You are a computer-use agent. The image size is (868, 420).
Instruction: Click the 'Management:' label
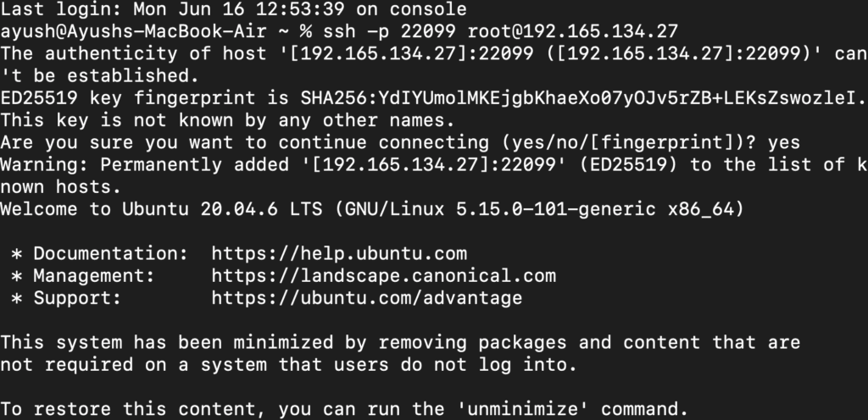94,275
